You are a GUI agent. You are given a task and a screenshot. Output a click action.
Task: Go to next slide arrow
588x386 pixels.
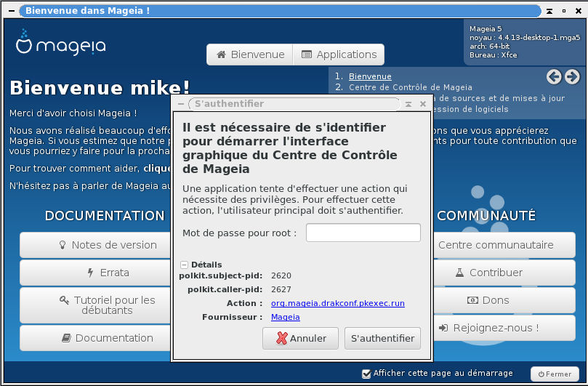coord(572,76)
